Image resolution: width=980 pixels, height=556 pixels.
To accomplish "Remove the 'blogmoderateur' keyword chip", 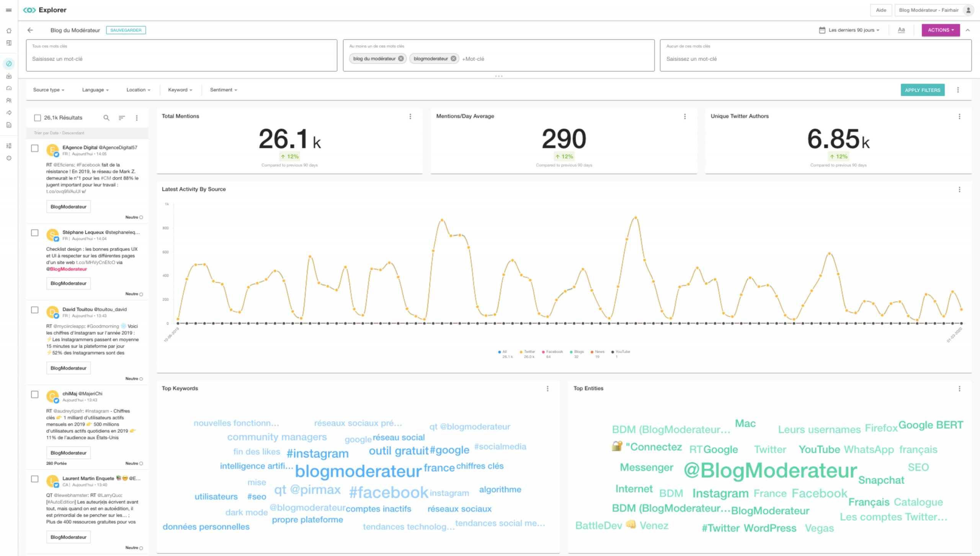I will coord(453,59).
